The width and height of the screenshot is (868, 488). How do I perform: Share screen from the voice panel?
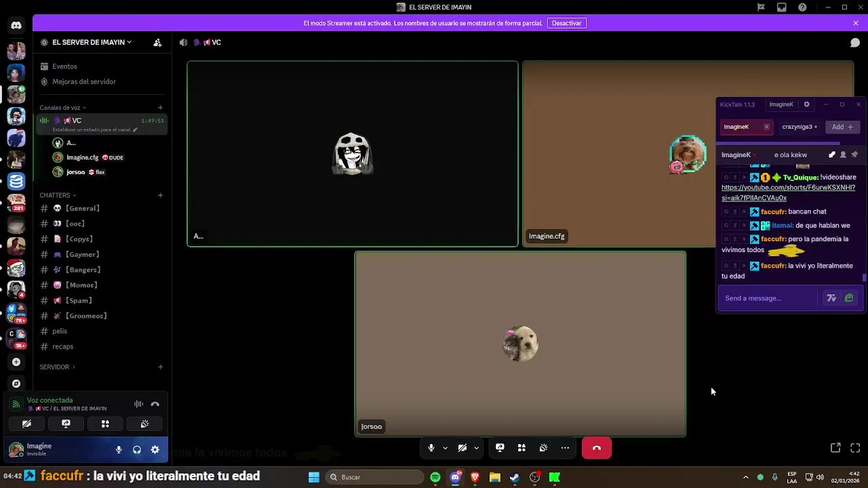click(66, 424)
